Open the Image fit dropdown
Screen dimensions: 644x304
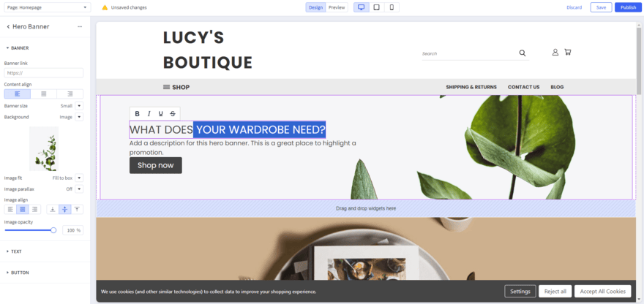tap(79, 178)
